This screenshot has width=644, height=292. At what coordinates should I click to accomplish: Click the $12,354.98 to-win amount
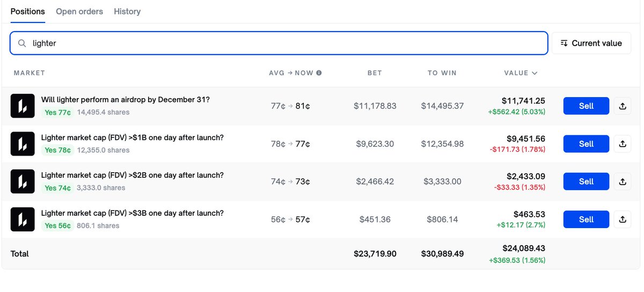coord(442,144)
